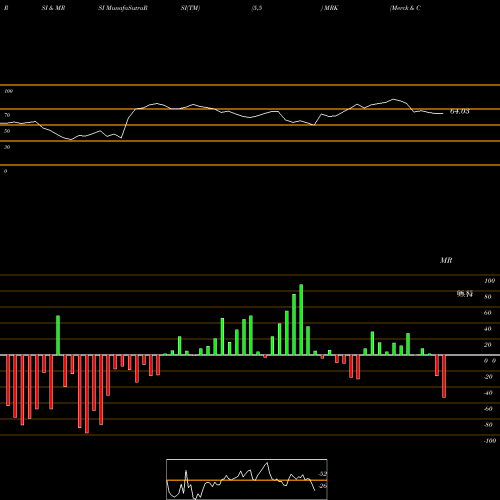Image resolution: width=500 pixels, height=500 pixels.
Task: Click the 'MR' panel title
Action: (x=446, y=260)
